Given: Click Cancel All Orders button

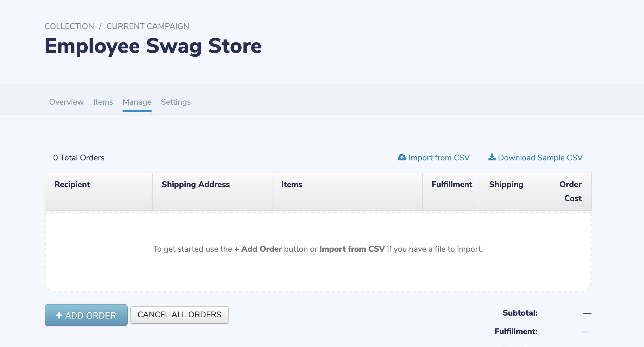Looking at the screenshot, I should pos(179,315).
